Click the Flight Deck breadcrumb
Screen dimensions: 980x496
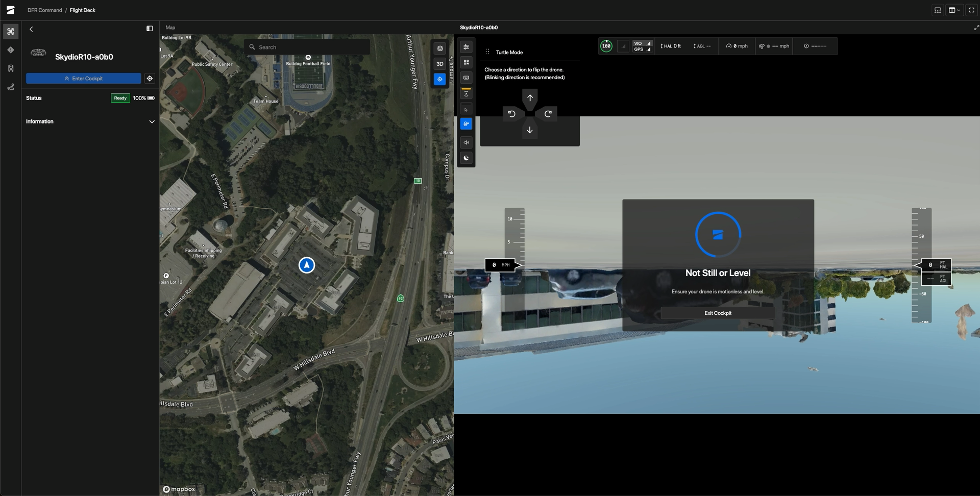[x=83, y=10]
